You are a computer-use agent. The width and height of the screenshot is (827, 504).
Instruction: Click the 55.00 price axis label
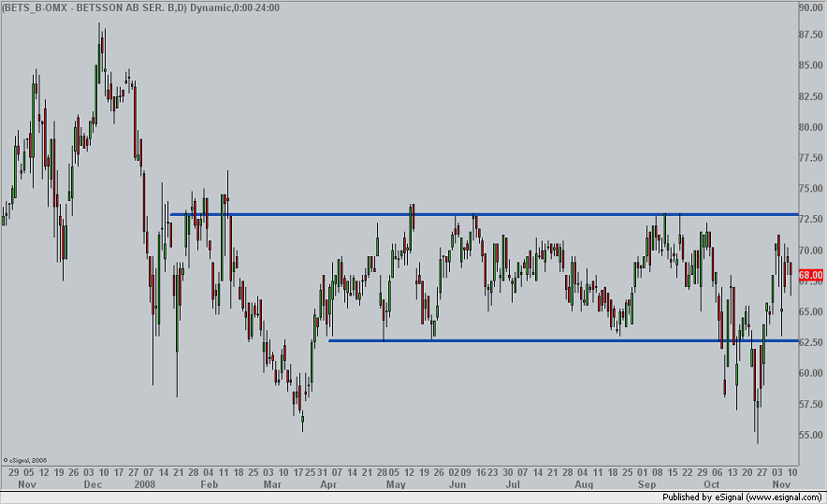811,436
